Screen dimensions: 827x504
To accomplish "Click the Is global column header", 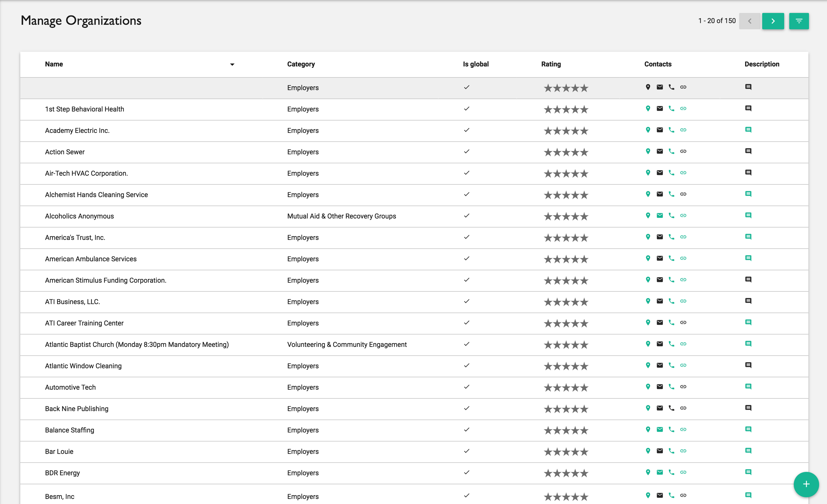I will 475,64.
